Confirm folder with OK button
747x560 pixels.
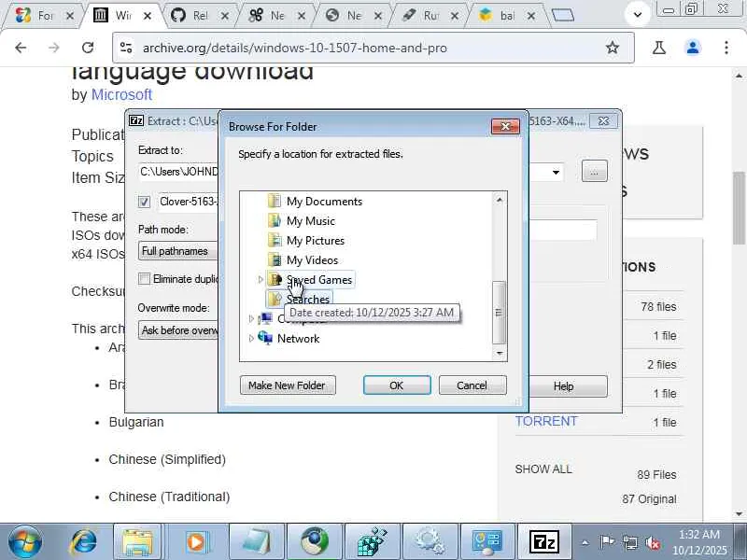(397, 385)
